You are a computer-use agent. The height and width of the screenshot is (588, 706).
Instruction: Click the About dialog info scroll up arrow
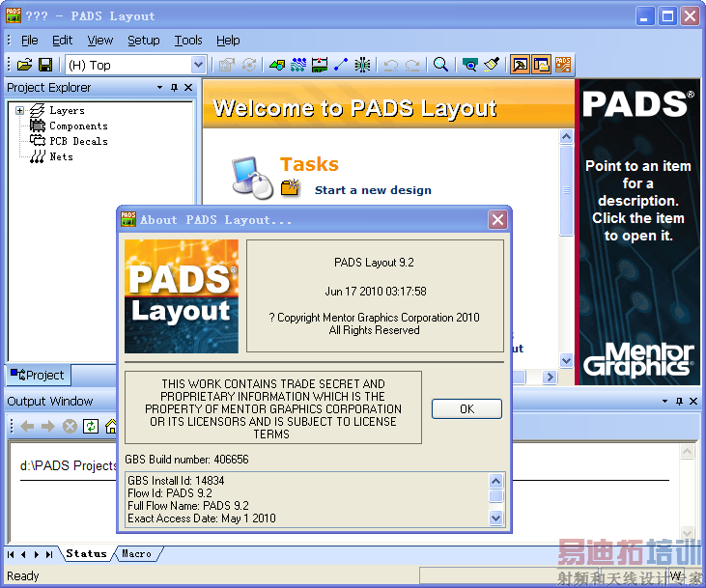(495, 481)
